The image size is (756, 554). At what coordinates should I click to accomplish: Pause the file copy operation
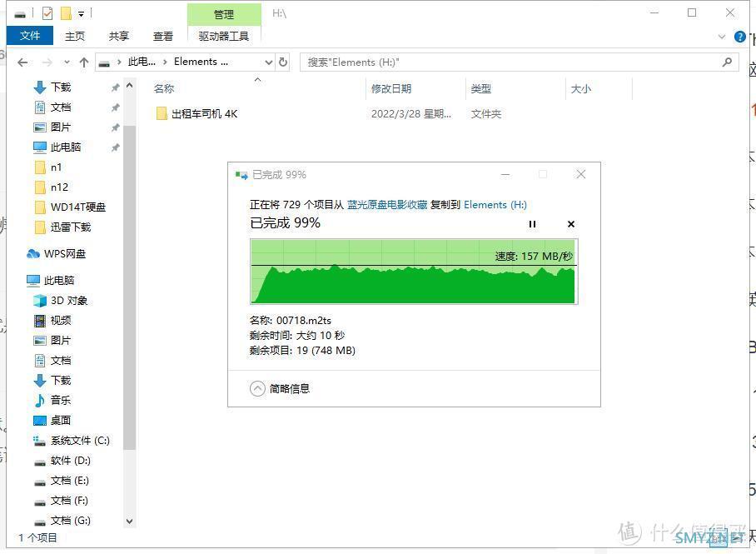coord(532,224)
